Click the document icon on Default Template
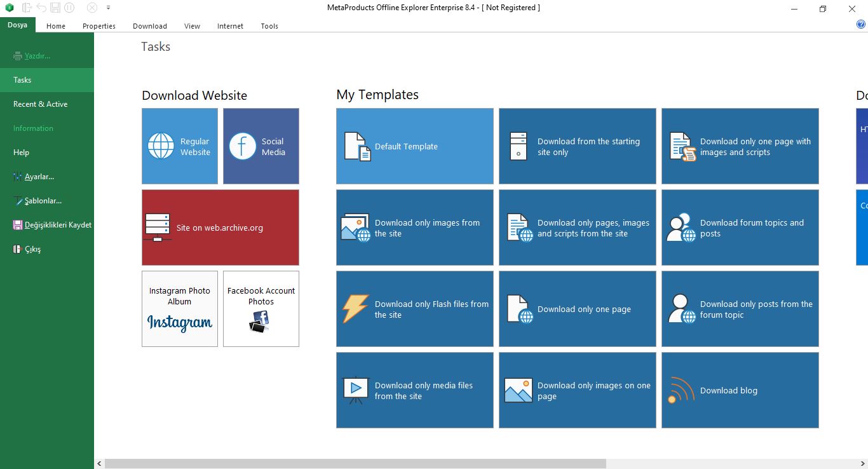The width and height of the screenshot is (868, 469). (357, 146)
